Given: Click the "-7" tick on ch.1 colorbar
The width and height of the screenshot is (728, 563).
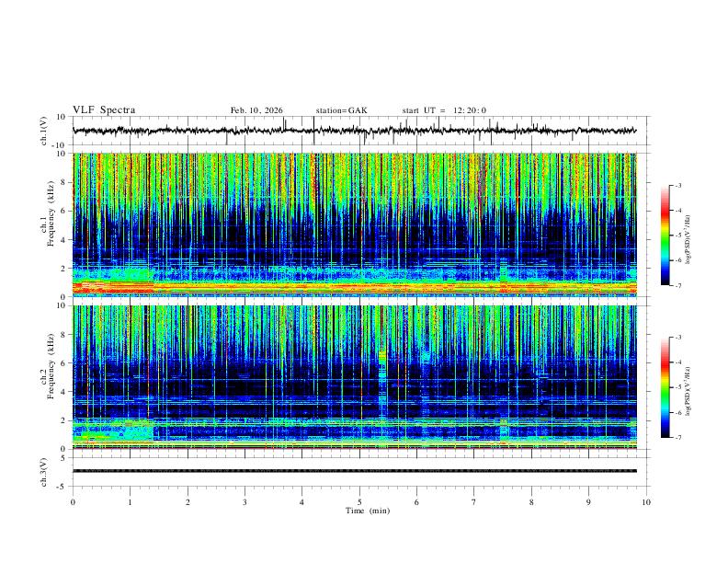Looking at the screenshot, I should [677, 285].
